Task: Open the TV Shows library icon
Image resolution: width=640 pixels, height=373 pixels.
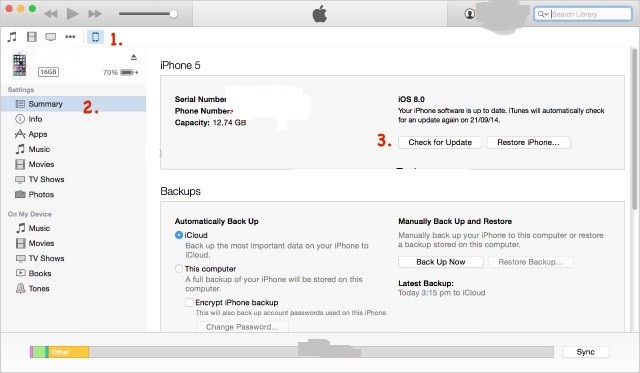Action: click(51, 37)
